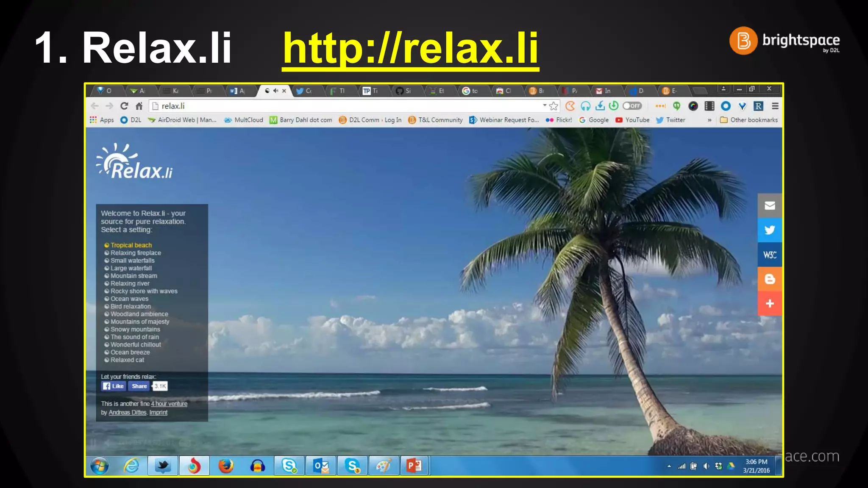Open the 4 hour venture link
The height and width of the screenshot is (488, 868).
pyautogui.click(x=169, y=404)
